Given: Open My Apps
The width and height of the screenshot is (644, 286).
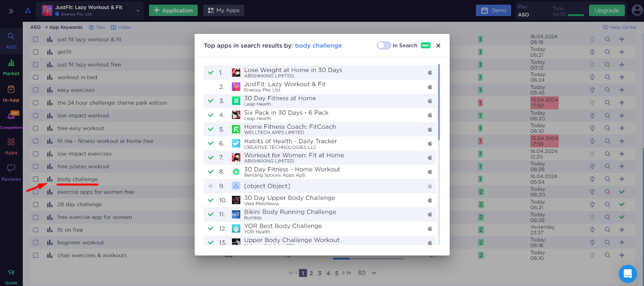Looking at the screenshot, I should pyautogui.click(x=224, y=10).
